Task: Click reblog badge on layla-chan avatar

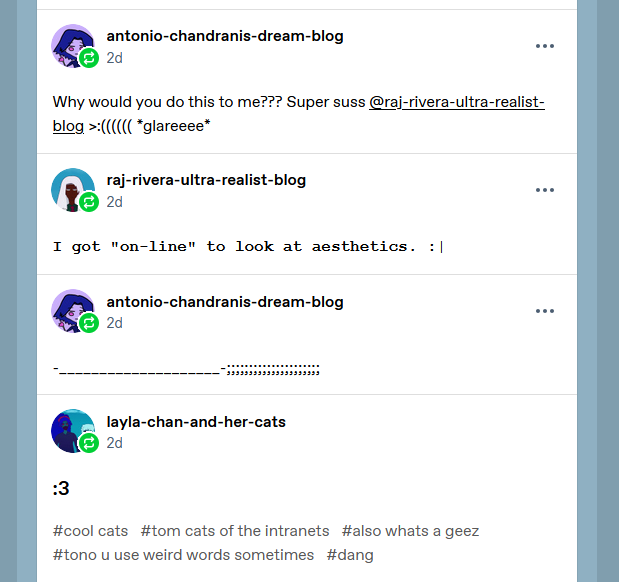Action: point(89,443)
